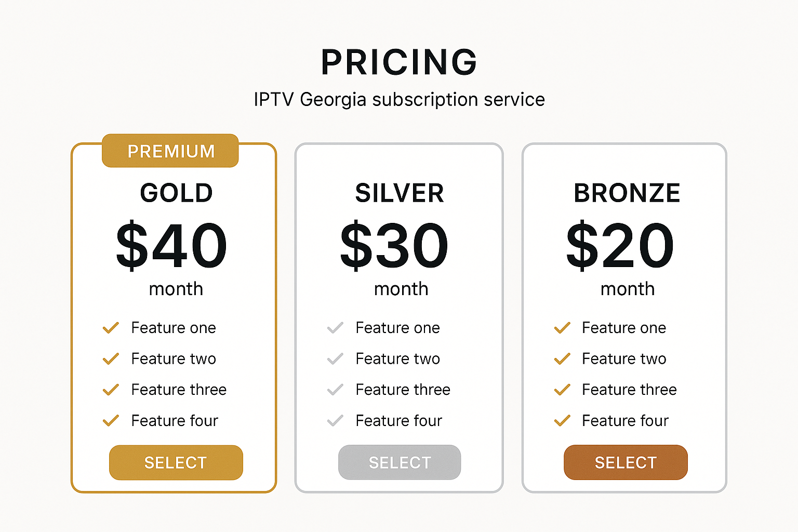This screenshot has width=798, height=532.
Task: Click the IPTV Georgia subscription service subtitle
Action: click(x=399, y=99)
